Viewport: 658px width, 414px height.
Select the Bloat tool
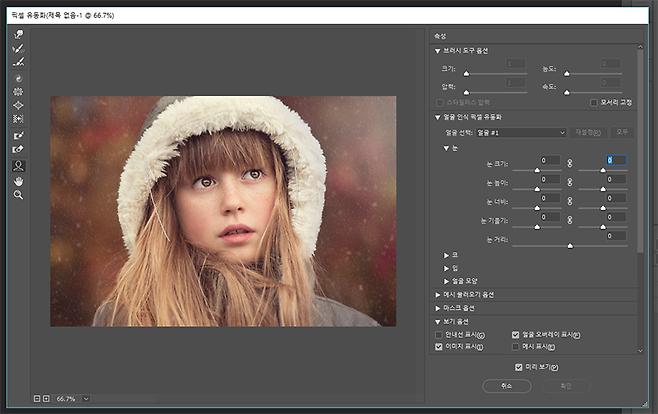coord(18,105)
